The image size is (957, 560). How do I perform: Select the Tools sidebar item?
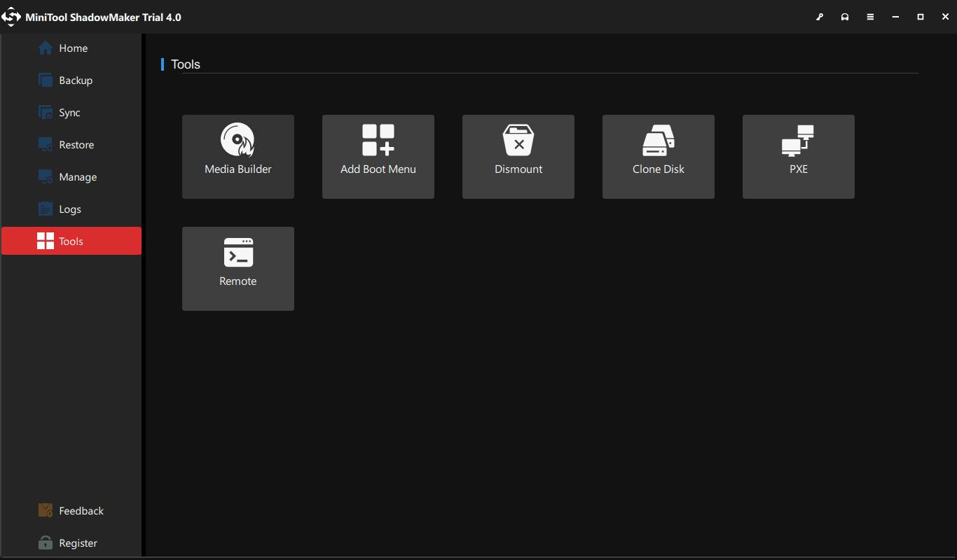(x=71, y=241)
